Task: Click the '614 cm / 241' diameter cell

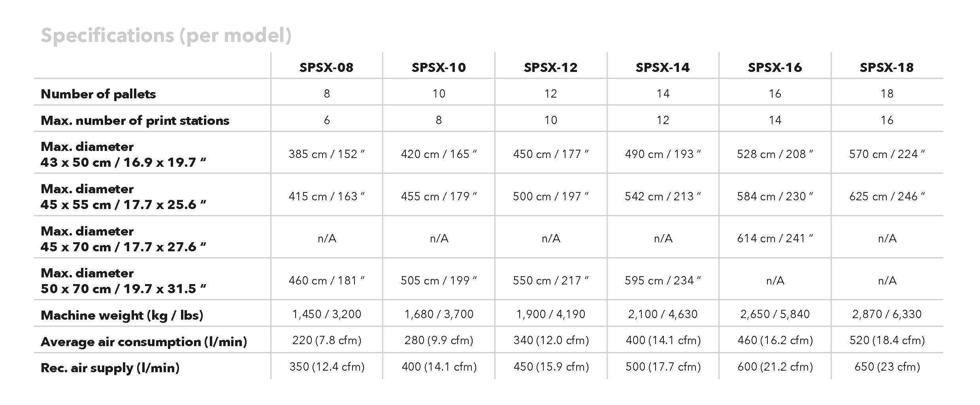Action: (x=775, y=238)
